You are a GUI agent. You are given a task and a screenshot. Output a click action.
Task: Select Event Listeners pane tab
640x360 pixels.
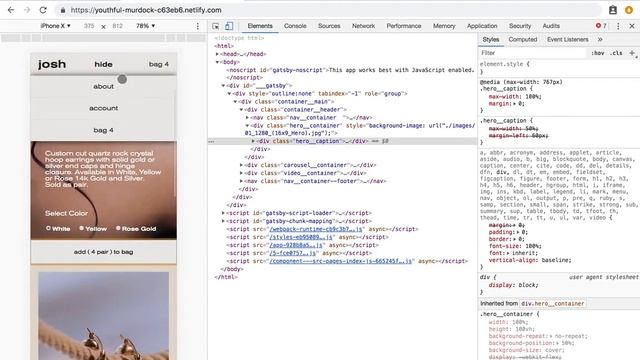(x=568, y=40)
